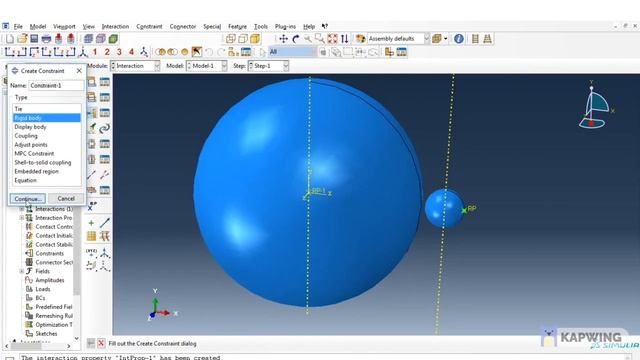Click the Continue button
The image size is (640, 360).
(x=28, y=199)
